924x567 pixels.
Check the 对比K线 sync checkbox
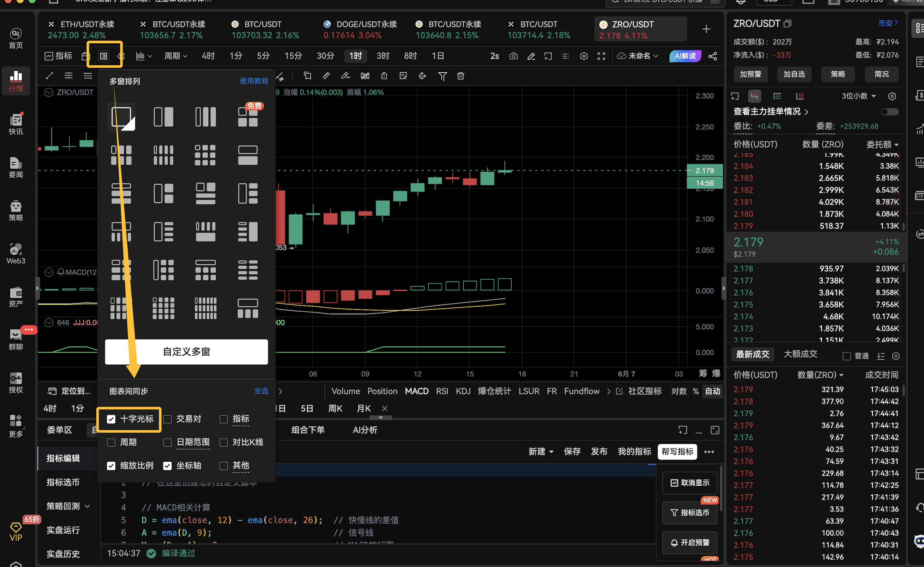point(224,442)
